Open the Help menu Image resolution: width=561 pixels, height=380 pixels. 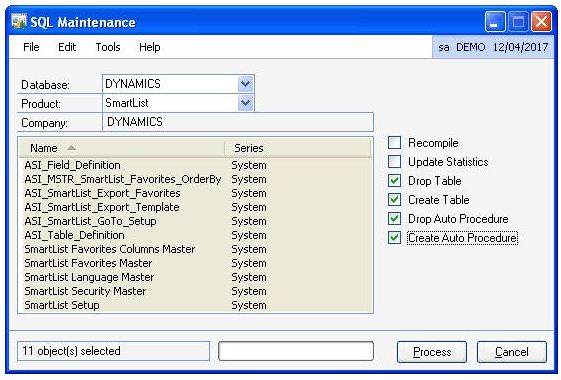[150, 47]
